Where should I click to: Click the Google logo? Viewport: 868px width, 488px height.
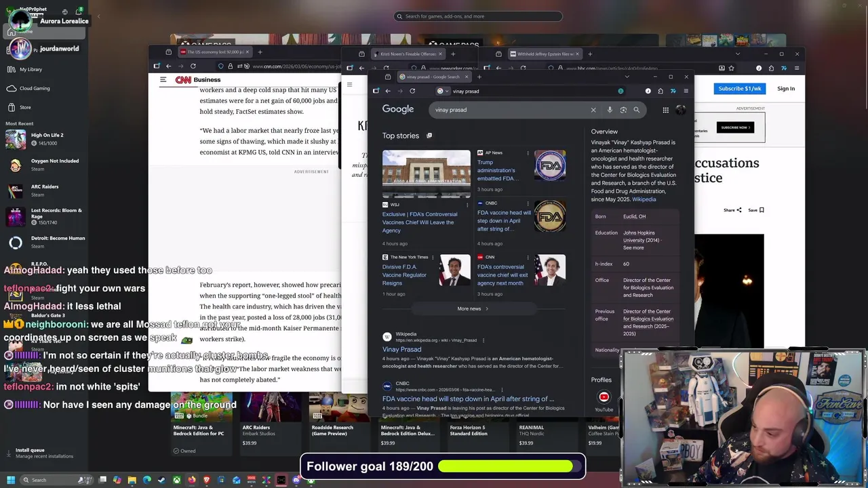pos(398,109)
